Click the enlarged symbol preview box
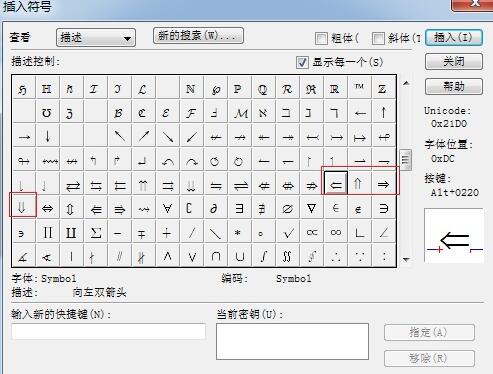This screenshot has width=493, height=374. point(454,235)
